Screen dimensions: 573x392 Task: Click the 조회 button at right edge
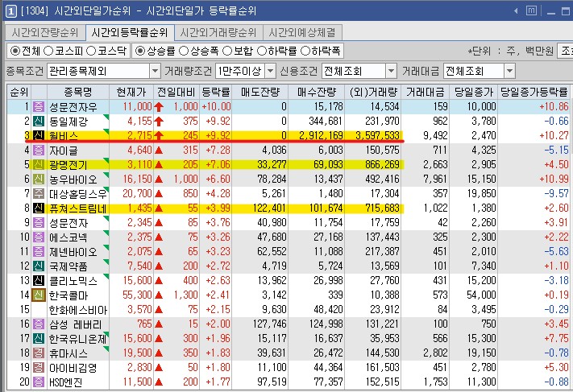(x=565, y=51)
